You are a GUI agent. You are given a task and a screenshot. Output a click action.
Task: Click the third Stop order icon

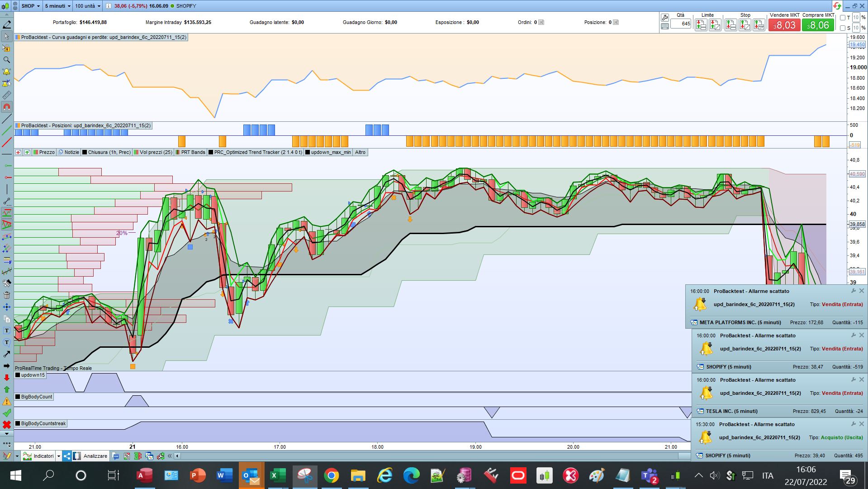759,25
